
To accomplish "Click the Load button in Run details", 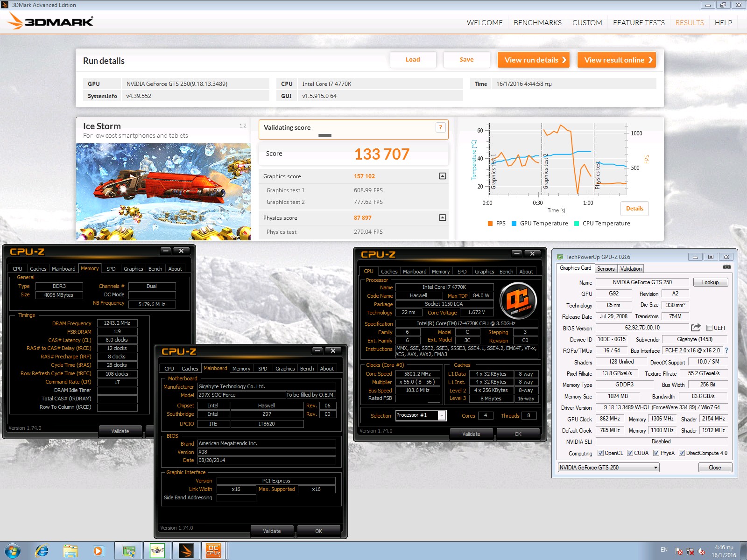I will tap(413, 60).
